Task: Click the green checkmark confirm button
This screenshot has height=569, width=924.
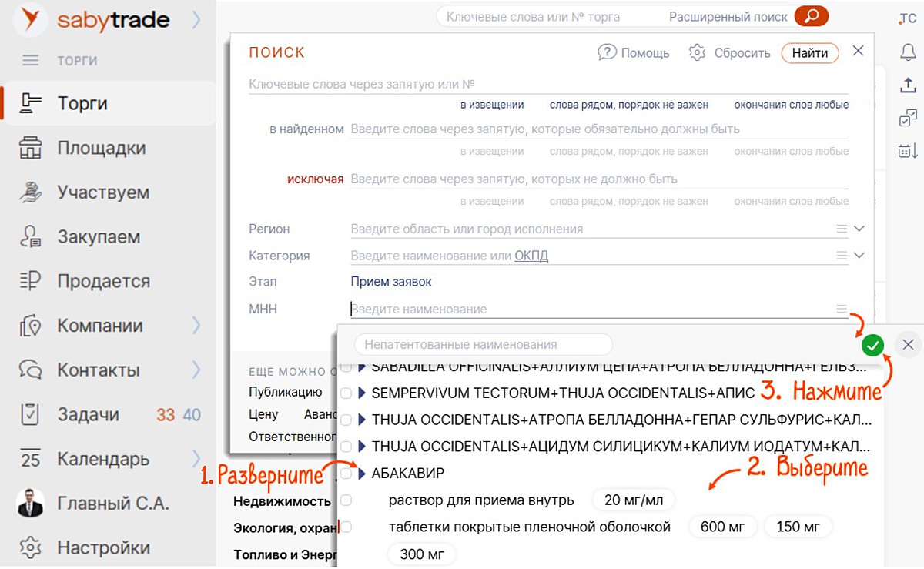Action: tap(872, 346)
